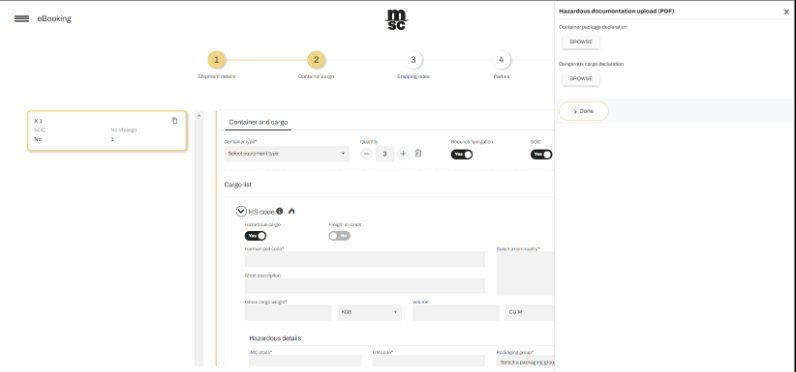Turn off the Hazardous cargo toggle
796x372 pixels.
coord(255,236)
